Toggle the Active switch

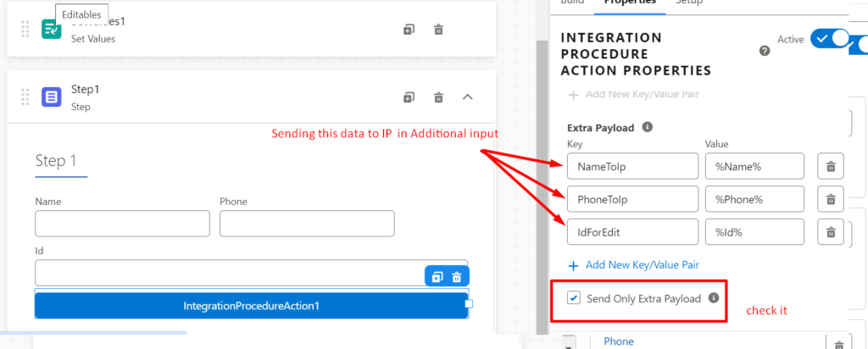pyautogui.click(x=830, y=39)
